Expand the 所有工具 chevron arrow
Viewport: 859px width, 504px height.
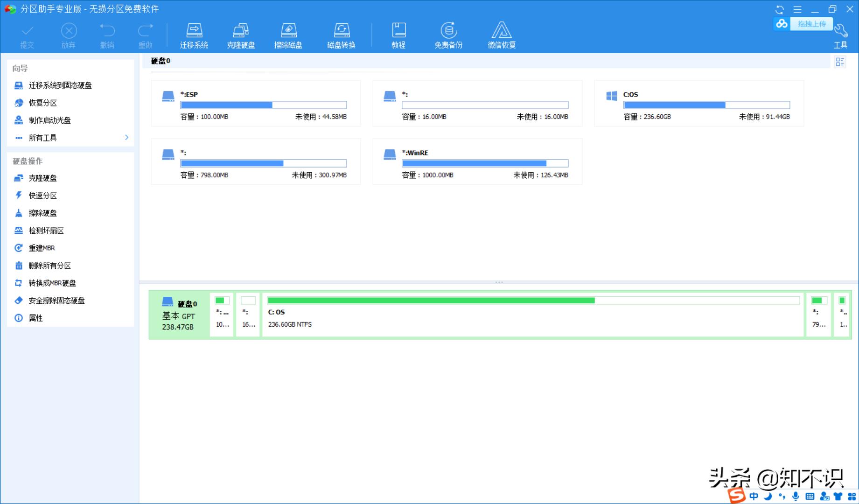(x=126, y=137)
